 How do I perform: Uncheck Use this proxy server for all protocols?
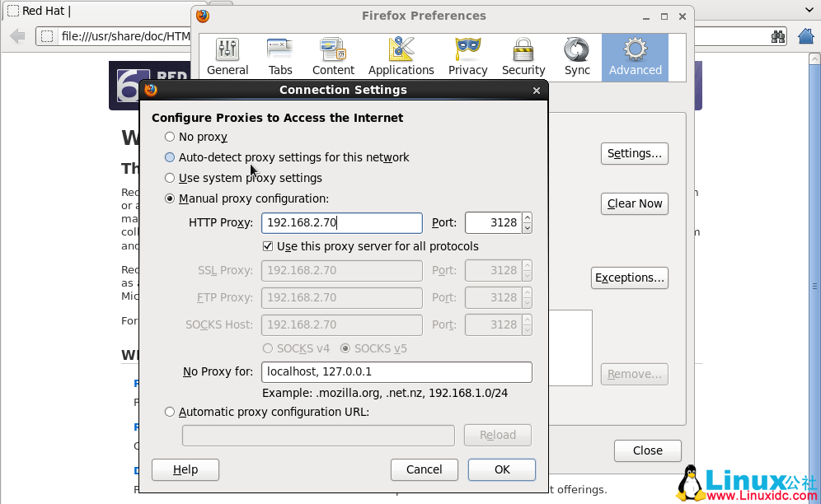pyautogui.click(x=268, y=246)
